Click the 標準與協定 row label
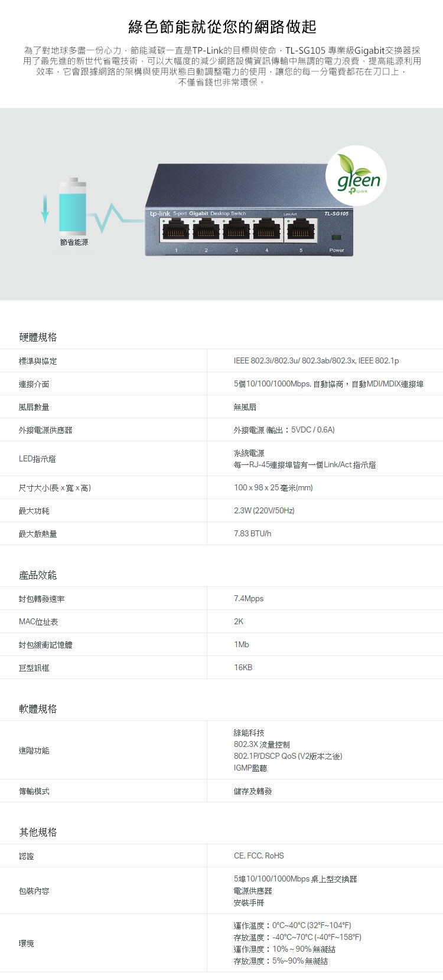The width and height of the screenshot is (443, 980). (x=38, y=361)
